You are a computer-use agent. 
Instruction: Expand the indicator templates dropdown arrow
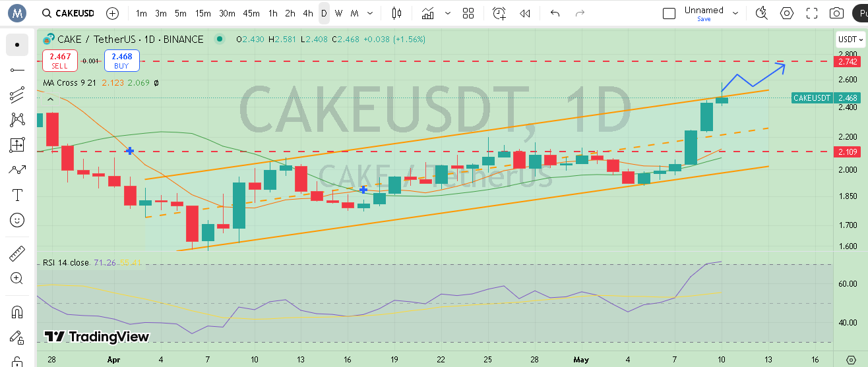pos(449,13)
